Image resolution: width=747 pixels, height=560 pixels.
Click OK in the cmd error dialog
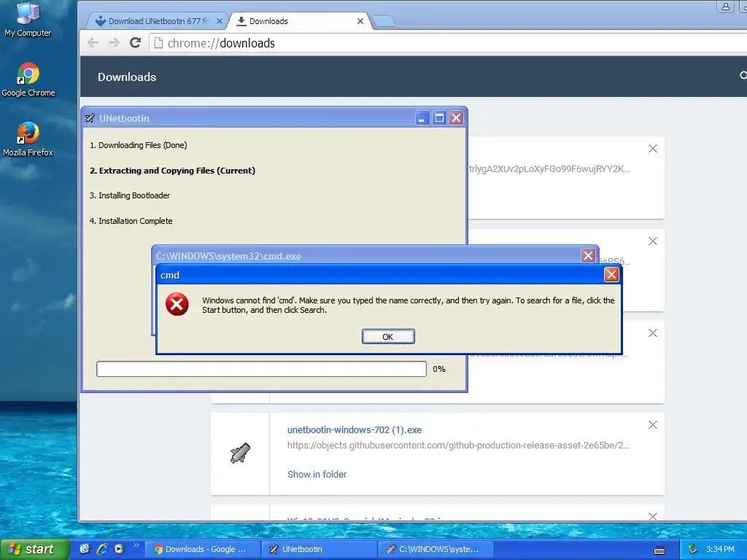tap(388, 337)
